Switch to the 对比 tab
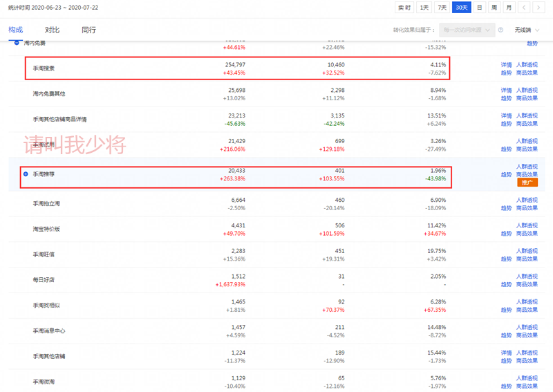 pyautogui.click(x=52, y=30)
